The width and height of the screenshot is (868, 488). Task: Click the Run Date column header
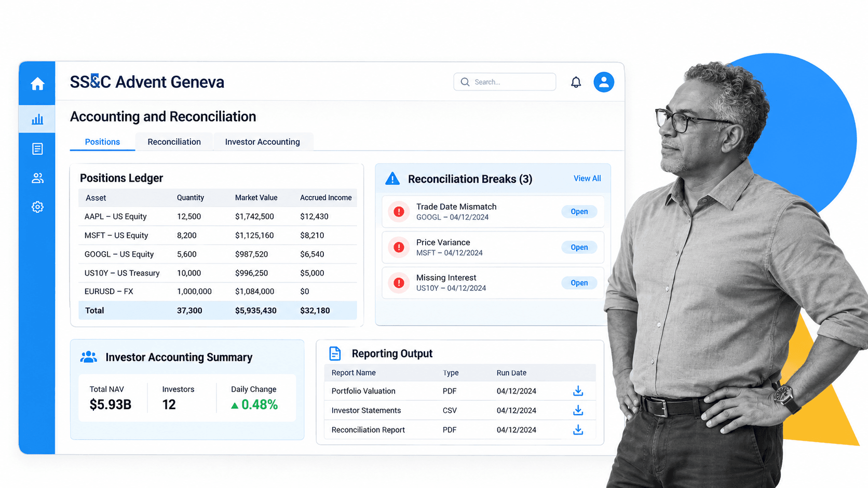point(511,373)
